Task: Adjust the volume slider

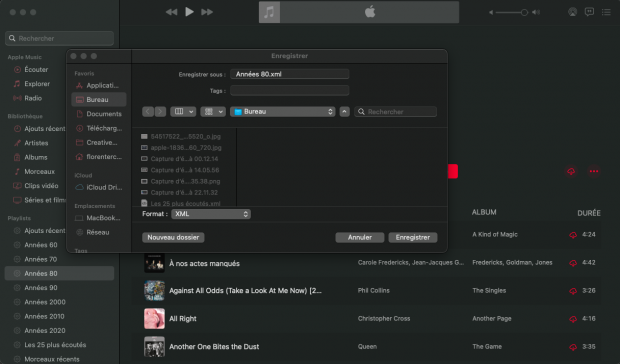Action: (x=513, y=13)
